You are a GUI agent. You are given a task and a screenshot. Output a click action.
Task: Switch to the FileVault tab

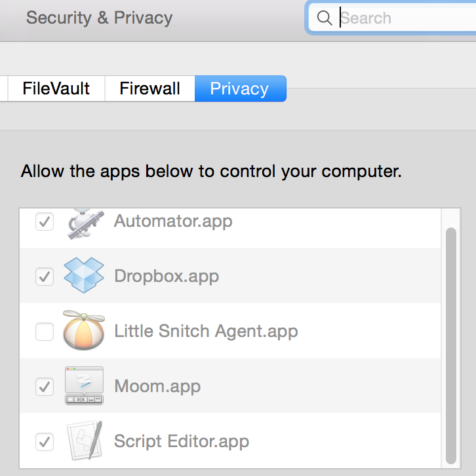(x=56, y=89)
